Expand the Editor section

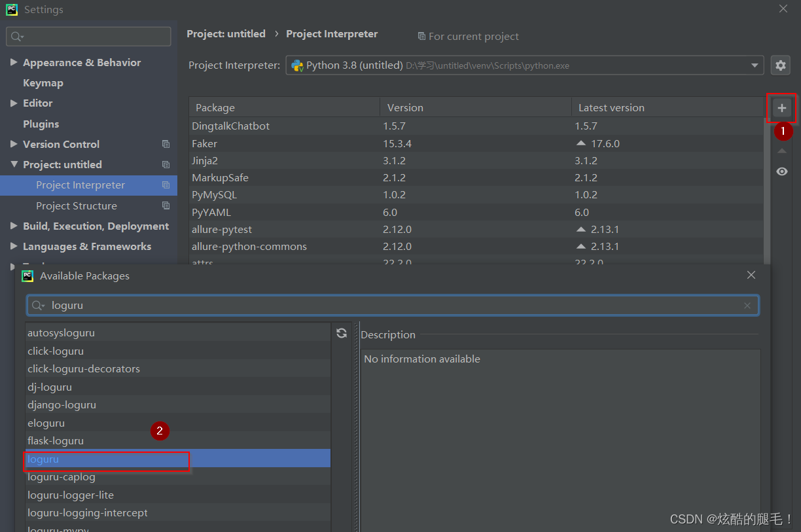point(14,103)
